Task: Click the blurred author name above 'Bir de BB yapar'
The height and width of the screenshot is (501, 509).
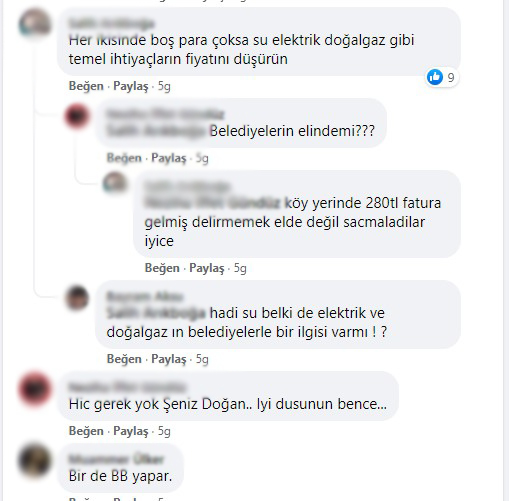Action: (x=116, y=459)
